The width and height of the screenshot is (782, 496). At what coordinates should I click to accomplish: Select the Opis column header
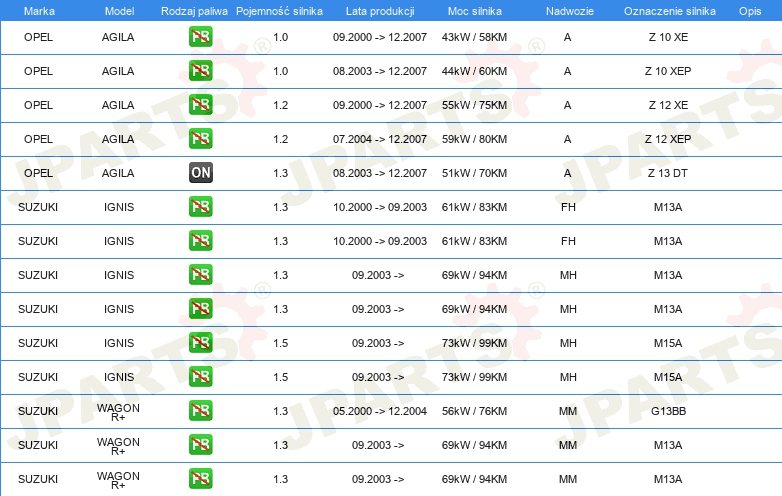pyautogui.click(x=750, y=11)
